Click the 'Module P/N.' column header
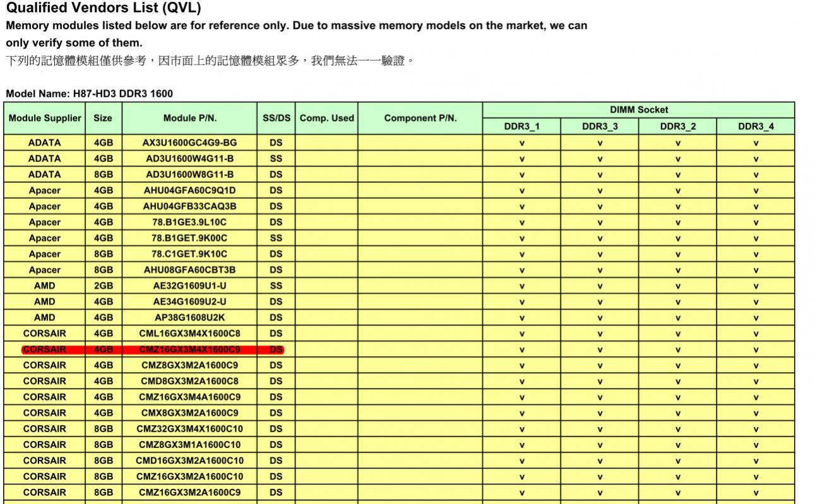This screenshot has height=504, width=815. pyautogui.click(x=189, y=118)
